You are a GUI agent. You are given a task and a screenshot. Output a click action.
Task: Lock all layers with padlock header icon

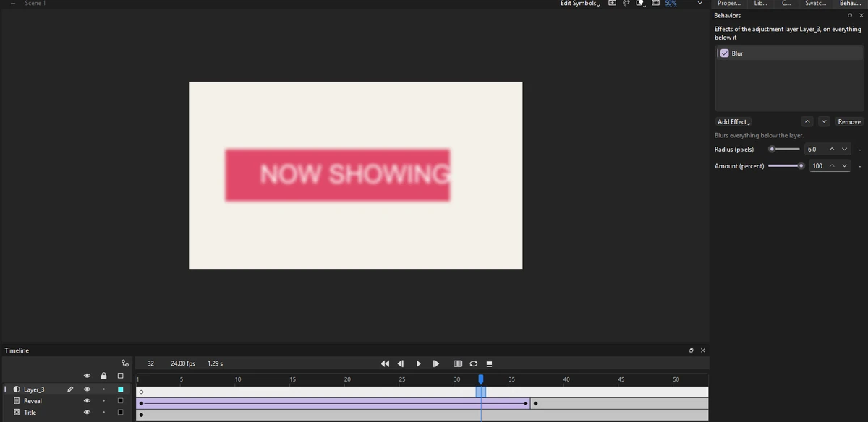(103, 376)
